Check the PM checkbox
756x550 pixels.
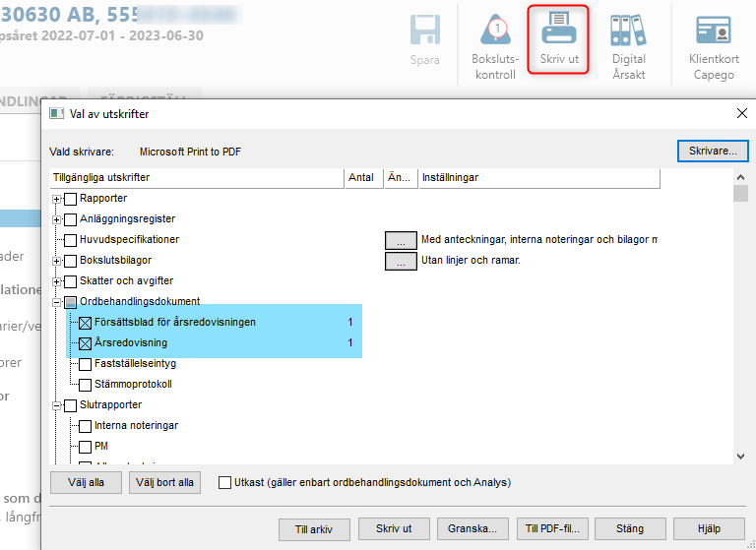click(x=85, y=447)
